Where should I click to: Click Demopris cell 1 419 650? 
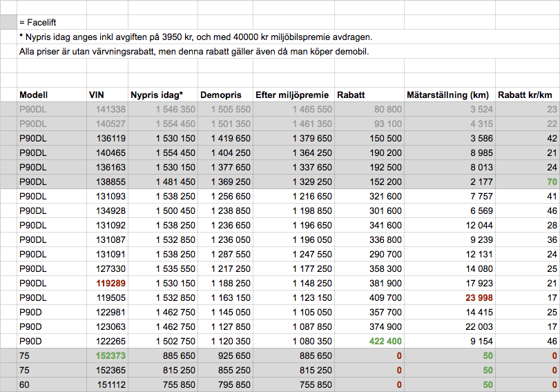pos(225,138)
